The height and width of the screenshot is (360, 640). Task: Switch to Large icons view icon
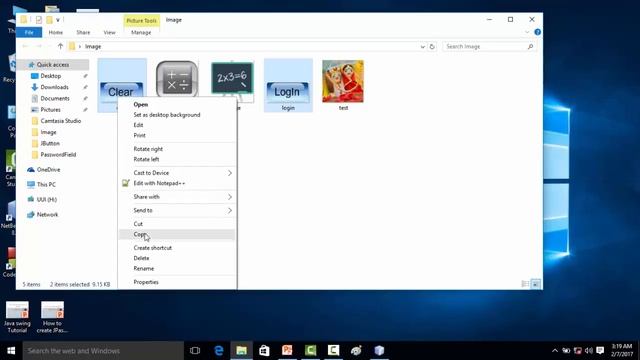point(536,284)
